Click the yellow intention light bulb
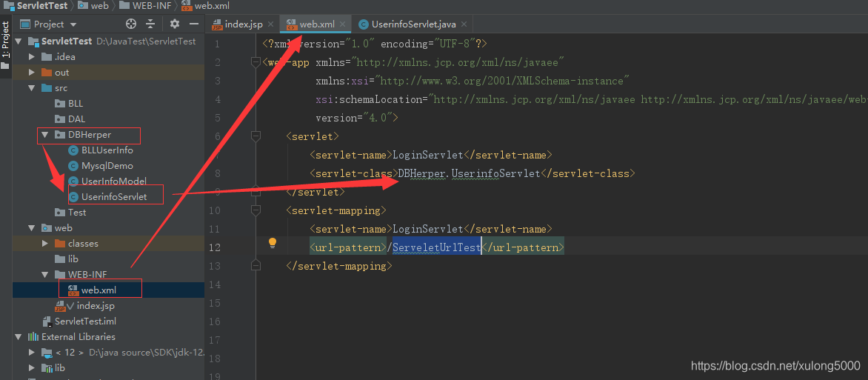The image size is (868, 380). [273, 243]
